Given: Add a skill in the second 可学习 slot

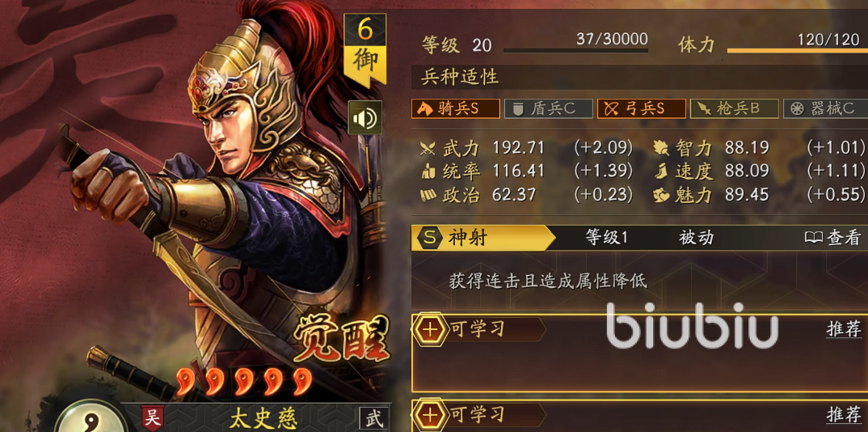Looking at the screenshot, I should pos(430,415).
